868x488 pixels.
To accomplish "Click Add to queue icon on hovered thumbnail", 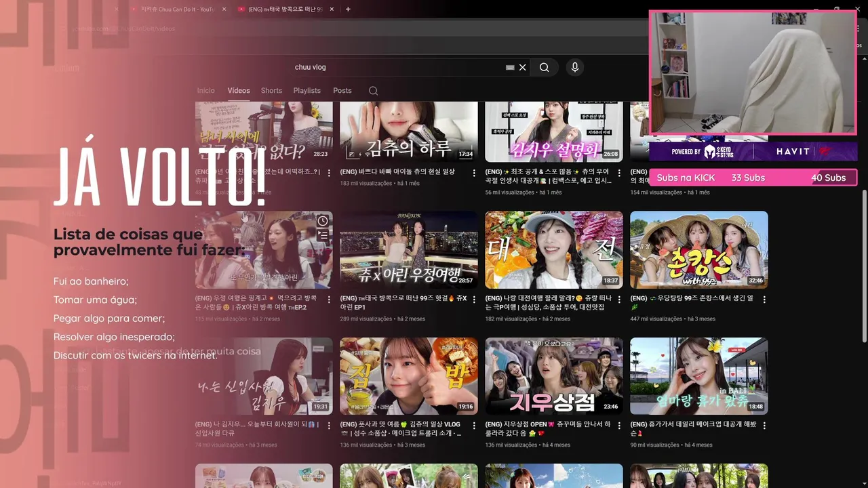I will pyautogui.click(x=323, y=236).
